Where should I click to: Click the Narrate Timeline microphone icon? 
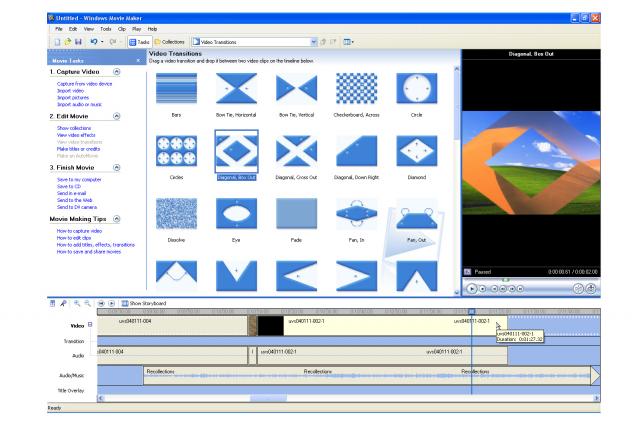point(63,303)
